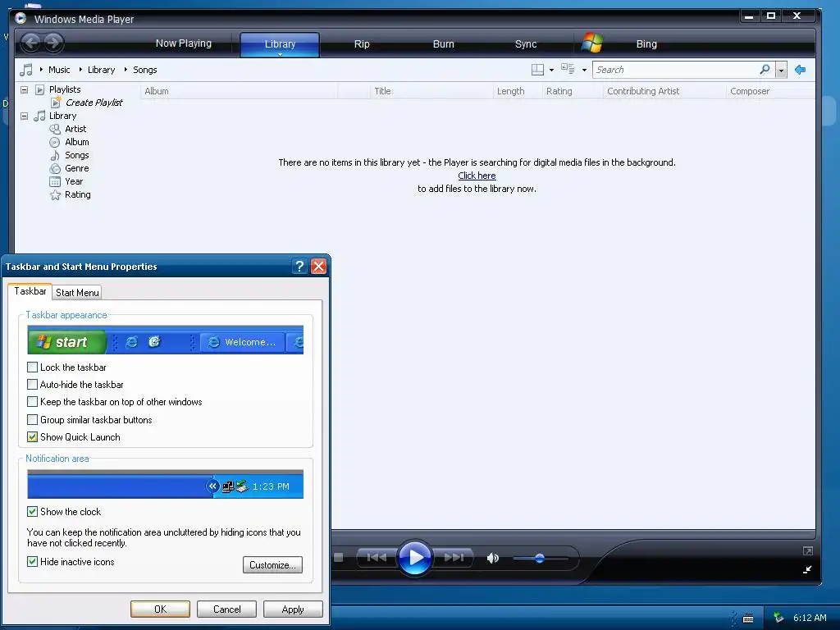Stop playback with the stop button
The image size is (840, 630).
[338, 558]
